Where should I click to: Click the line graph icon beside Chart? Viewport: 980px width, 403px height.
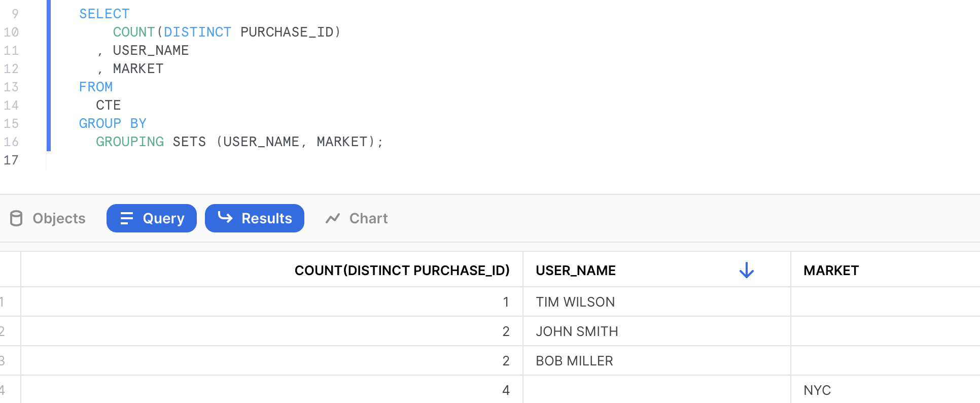point(333,218)
